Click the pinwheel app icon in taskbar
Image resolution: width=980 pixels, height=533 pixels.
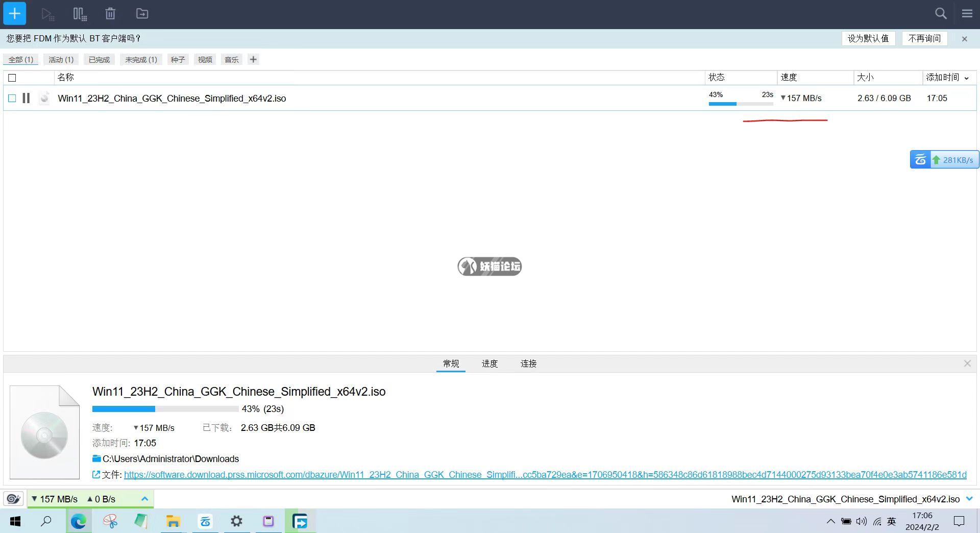(x=110, y=521)
